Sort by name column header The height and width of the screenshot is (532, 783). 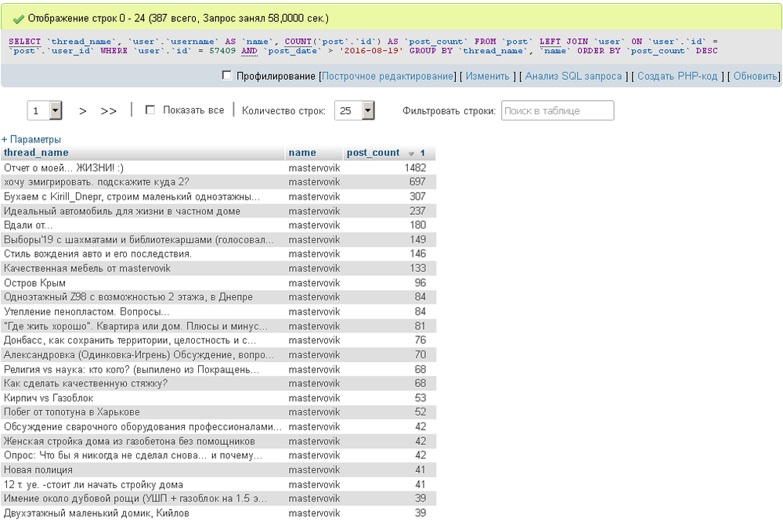302,153
